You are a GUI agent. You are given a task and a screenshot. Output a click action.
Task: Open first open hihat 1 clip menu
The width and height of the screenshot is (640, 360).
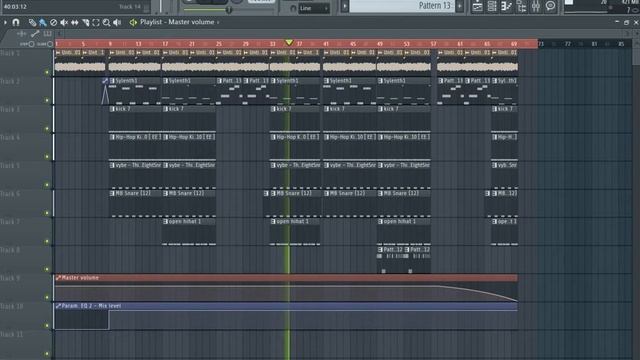pyautogui.click(x=166, y=222)
